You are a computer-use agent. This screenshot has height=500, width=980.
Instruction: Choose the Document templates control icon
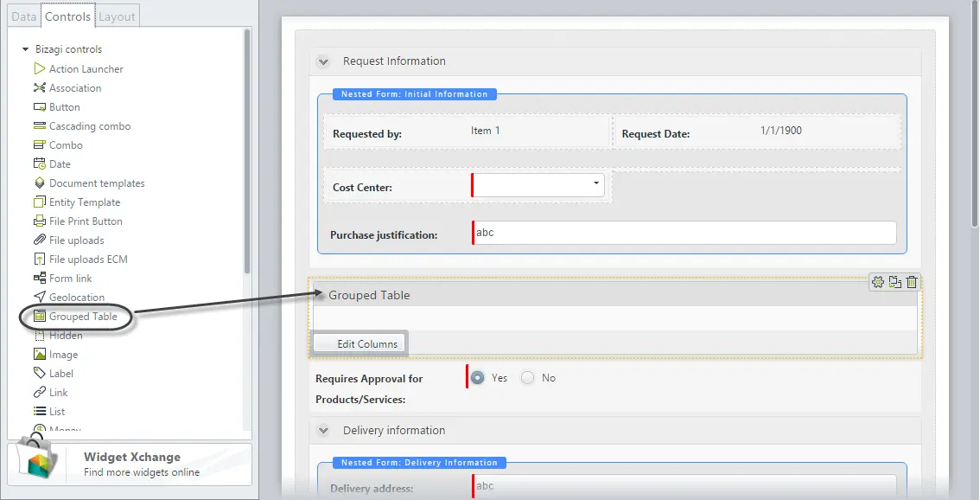40,183
